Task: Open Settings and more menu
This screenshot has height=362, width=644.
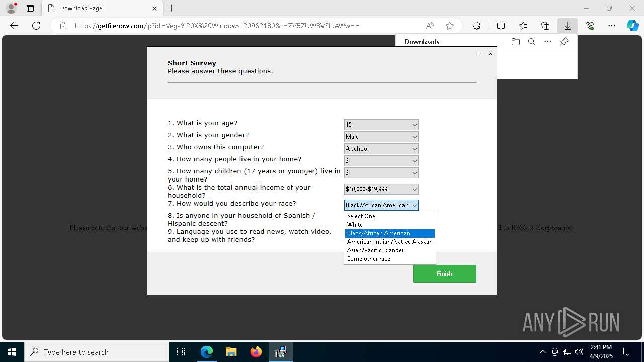Action: point(612,26)
